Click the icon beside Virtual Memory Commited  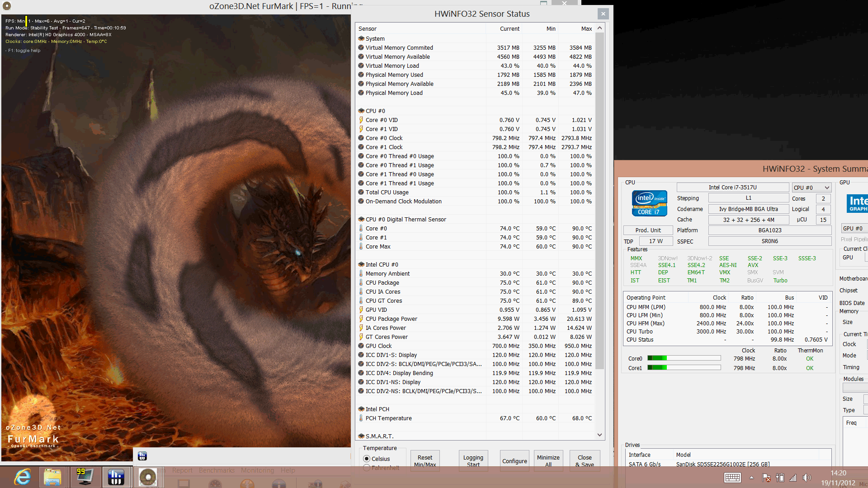pyautogui.click(x=361, y=48)
